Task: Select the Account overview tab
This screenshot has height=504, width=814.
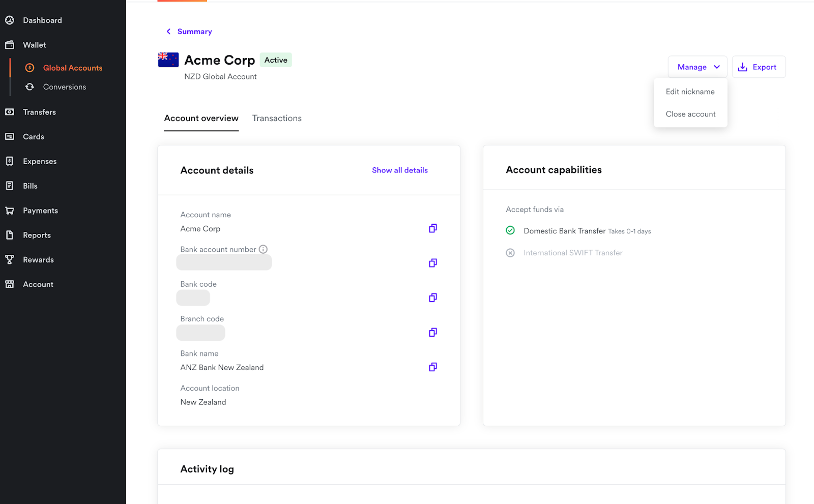Action: point(201,118)
